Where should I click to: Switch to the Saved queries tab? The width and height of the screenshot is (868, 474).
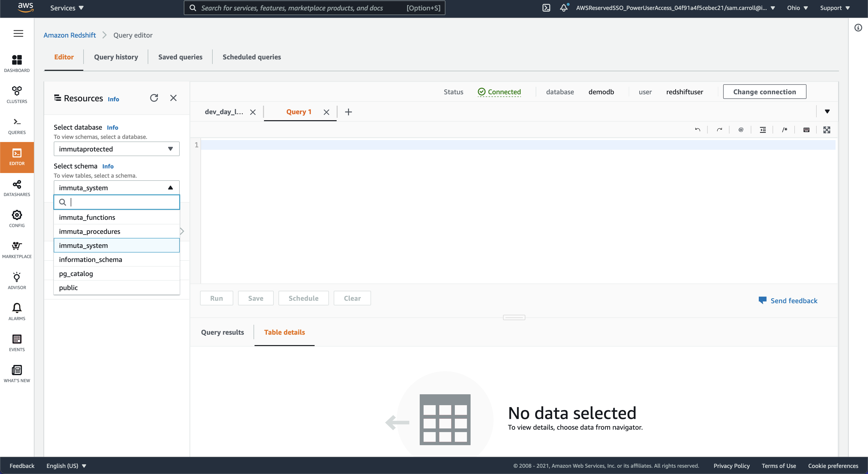coord(180,57)
